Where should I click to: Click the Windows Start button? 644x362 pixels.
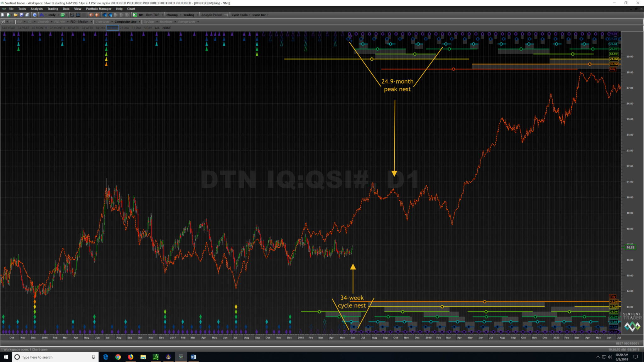click(6, 357)
